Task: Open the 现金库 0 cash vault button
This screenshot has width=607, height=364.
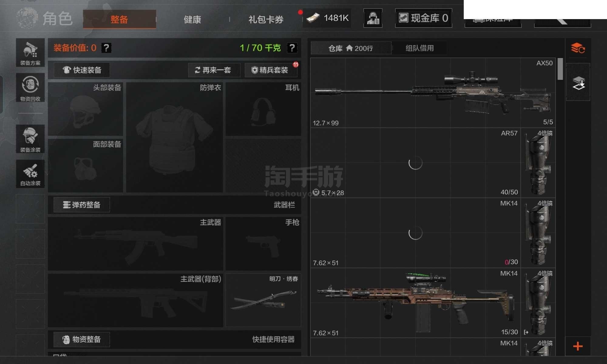Action: point(424,18)
